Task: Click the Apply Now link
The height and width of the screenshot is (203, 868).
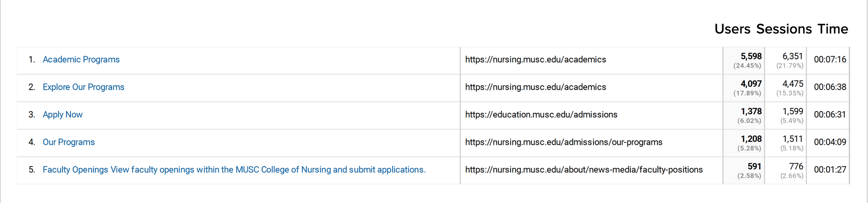Action: pos(62,115)
